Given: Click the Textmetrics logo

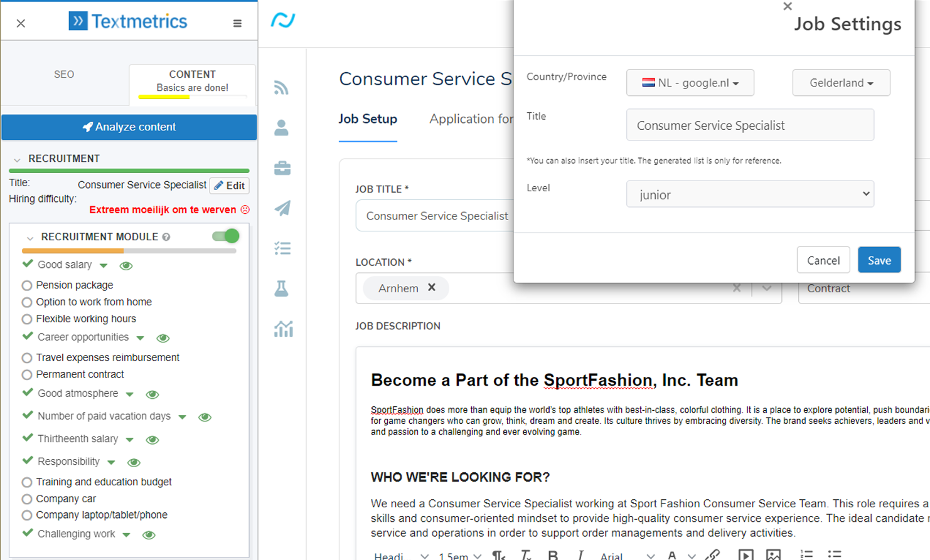Looking at the screenshot, I should point(128,21).
